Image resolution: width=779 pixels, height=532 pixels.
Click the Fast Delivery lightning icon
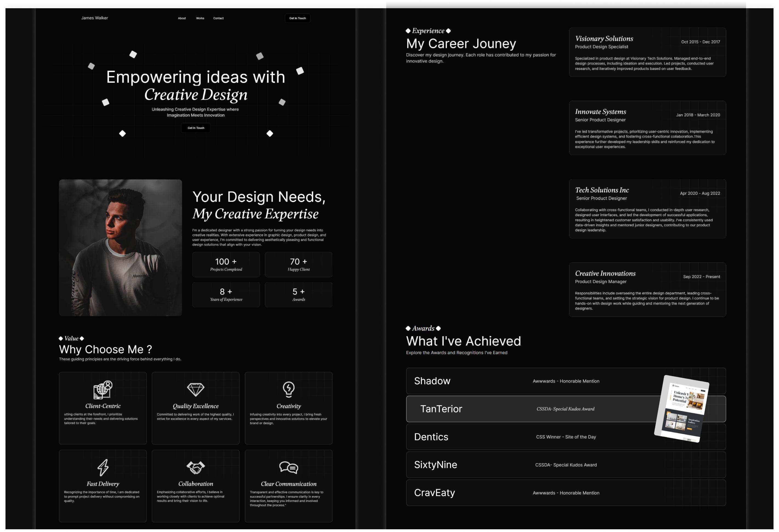pos(103,467)
